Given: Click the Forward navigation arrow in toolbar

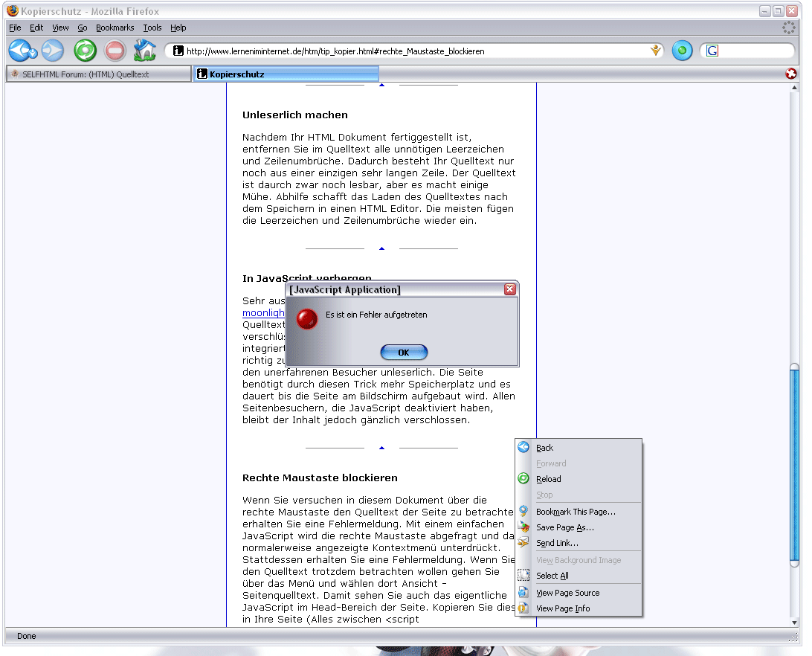Looking at the screenshot, I should coord(52,51).
